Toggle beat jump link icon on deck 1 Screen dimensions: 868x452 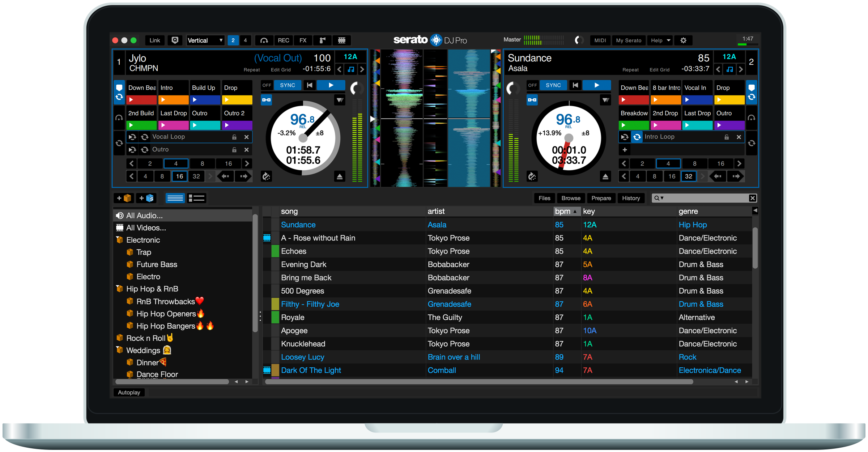click(x=267, y=100)
